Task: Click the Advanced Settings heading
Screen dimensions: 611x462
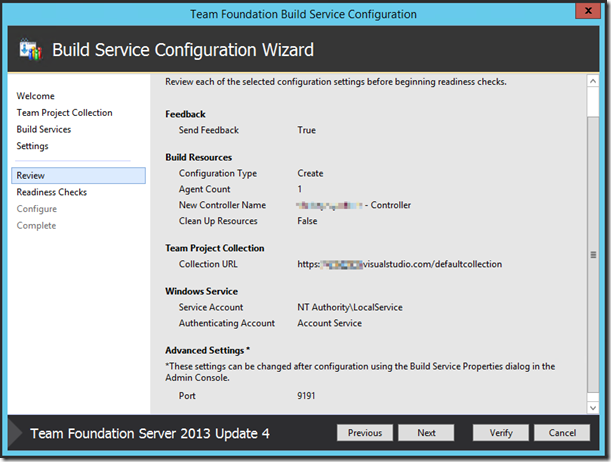Action: (207, 351)
